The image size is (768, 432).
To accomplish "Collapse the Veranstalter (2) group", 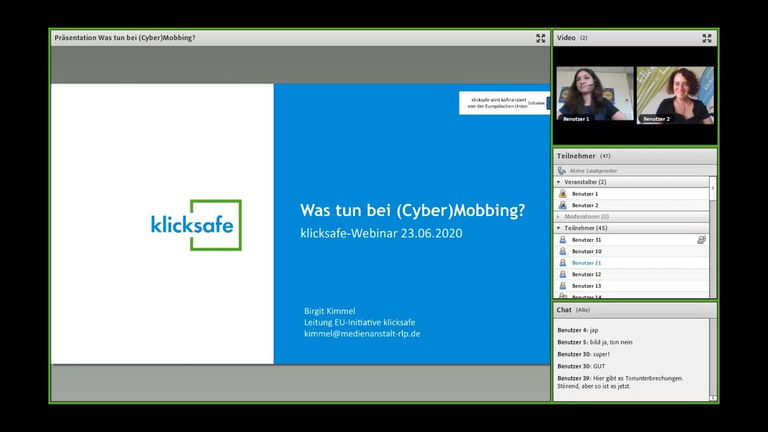I will click(x=558, y=182).
